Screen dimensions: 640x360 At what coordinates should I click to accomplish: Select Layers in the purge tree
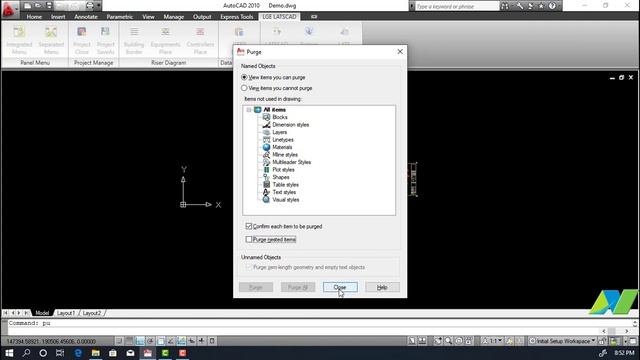click(280, 132)
